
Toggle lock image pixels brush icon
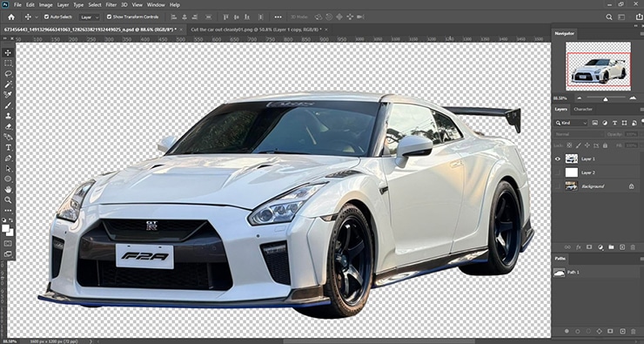(578, 145)
